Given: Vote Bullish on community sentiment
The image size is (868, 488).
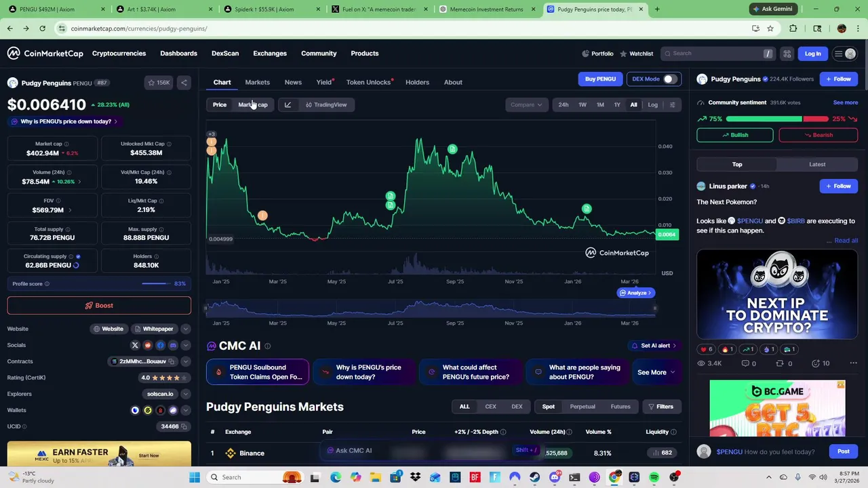Looking at the screenshot, I should coord(734,135).
